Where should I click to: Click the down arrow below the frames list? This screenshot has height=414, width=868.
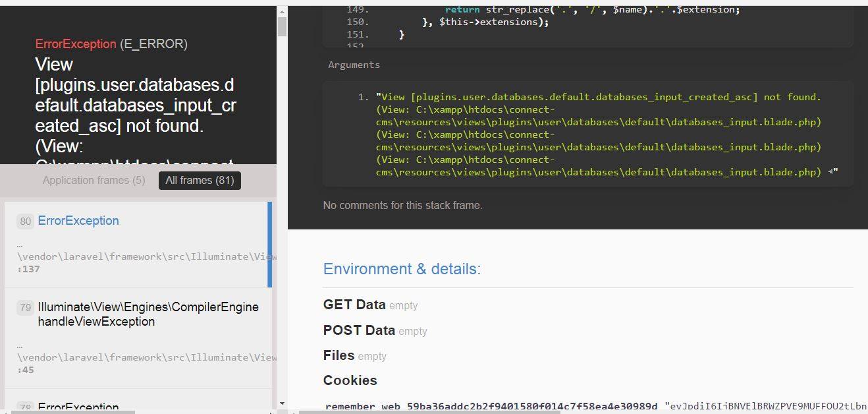point(282,403)
